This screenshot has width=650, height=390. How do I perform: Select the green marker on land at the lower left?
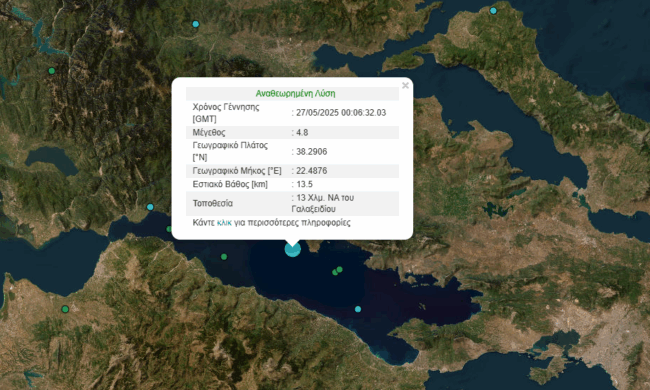point(65,309)
